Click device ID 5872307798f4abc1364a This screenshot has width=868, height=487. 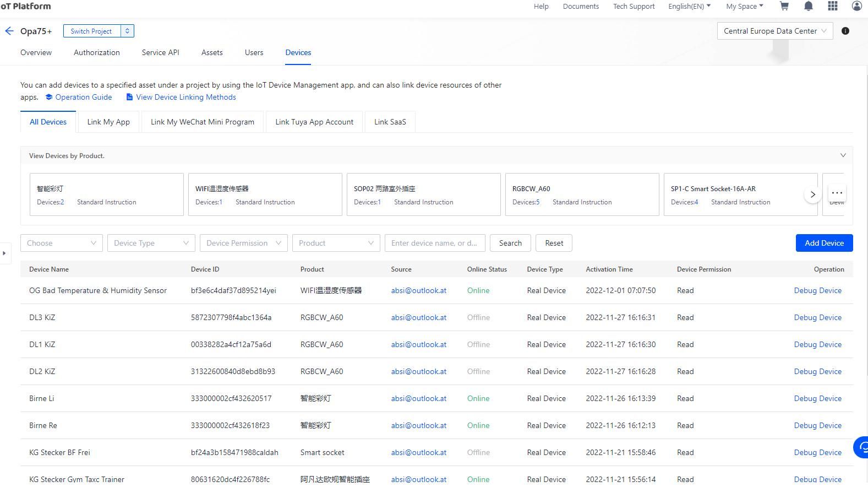(231, 317)
